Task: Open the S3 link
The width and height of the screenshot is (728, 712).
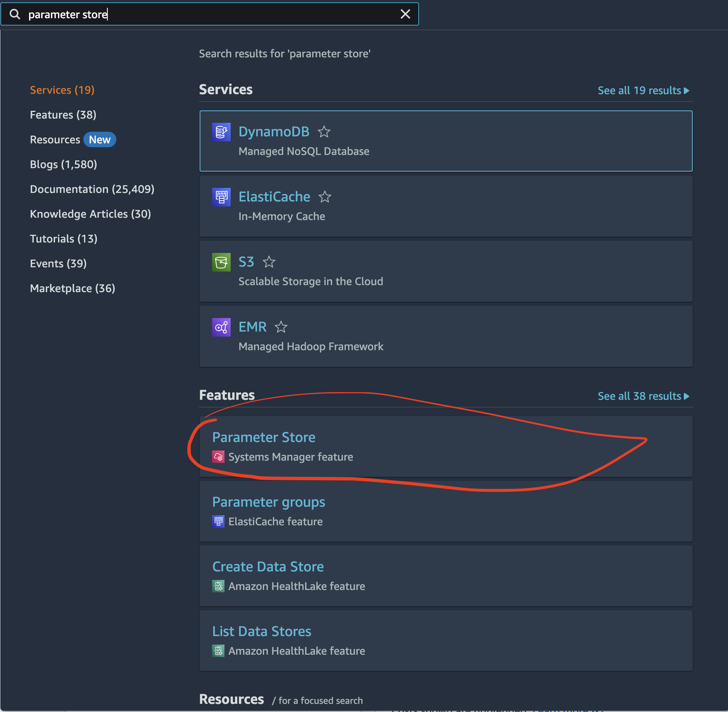Action: [246, 262]
